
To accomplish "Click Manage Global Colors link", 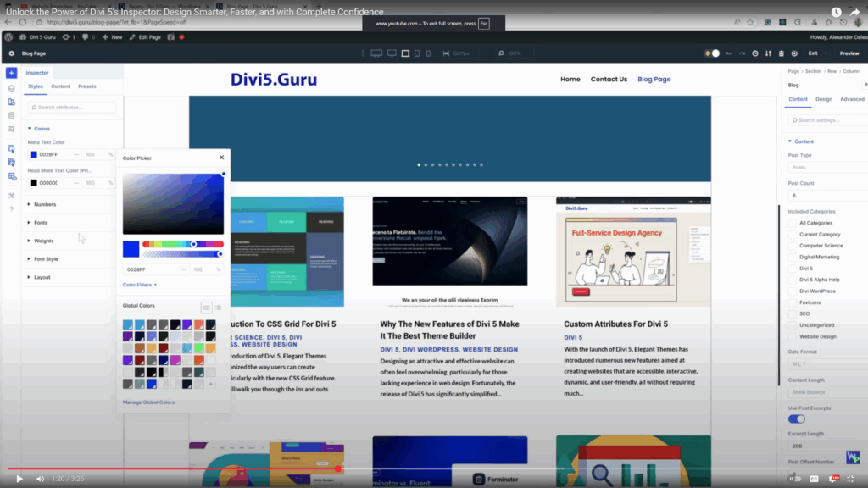I will (x=148, y=402).
